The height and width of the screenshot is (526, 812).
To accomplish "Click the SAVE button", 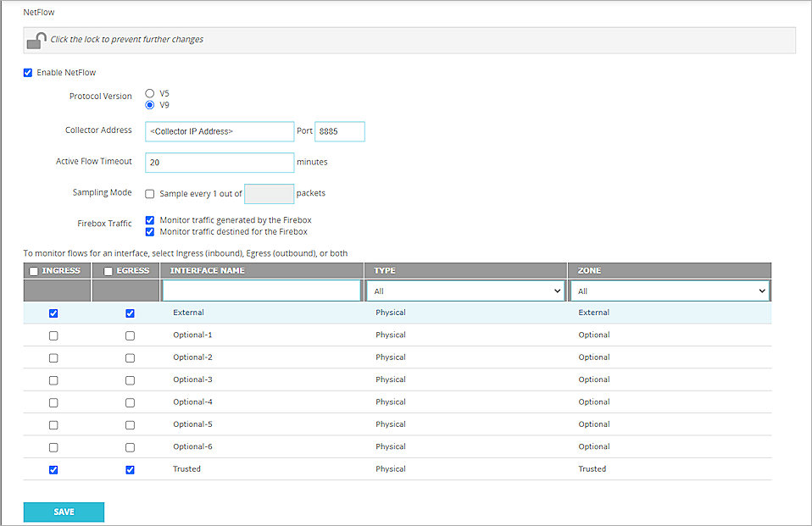I will (64, 512).
